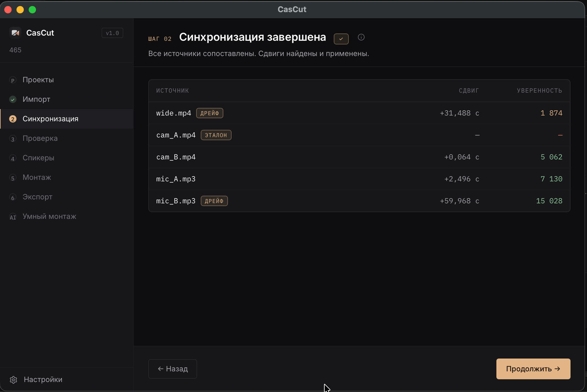The width and height of the screenshot is (587, 392).
Task: Select the mic_A.mp3 source row
Action: pyautogui.click(x=359, y=179)
